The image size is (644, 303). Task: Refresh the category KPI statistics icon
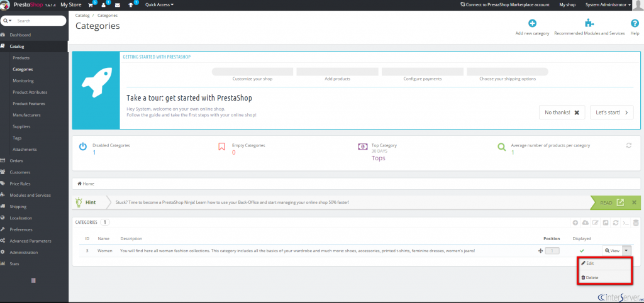click(x=629, y=145)
